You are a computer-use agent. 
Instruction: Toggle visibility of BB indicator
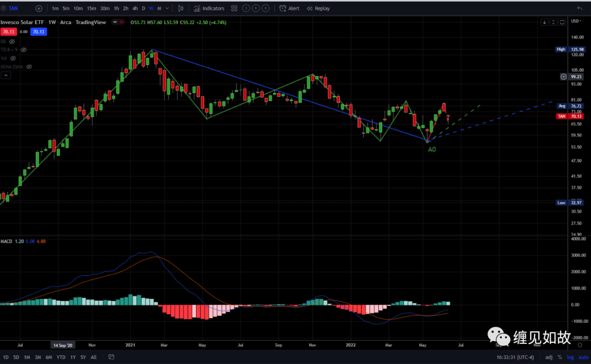12,42
